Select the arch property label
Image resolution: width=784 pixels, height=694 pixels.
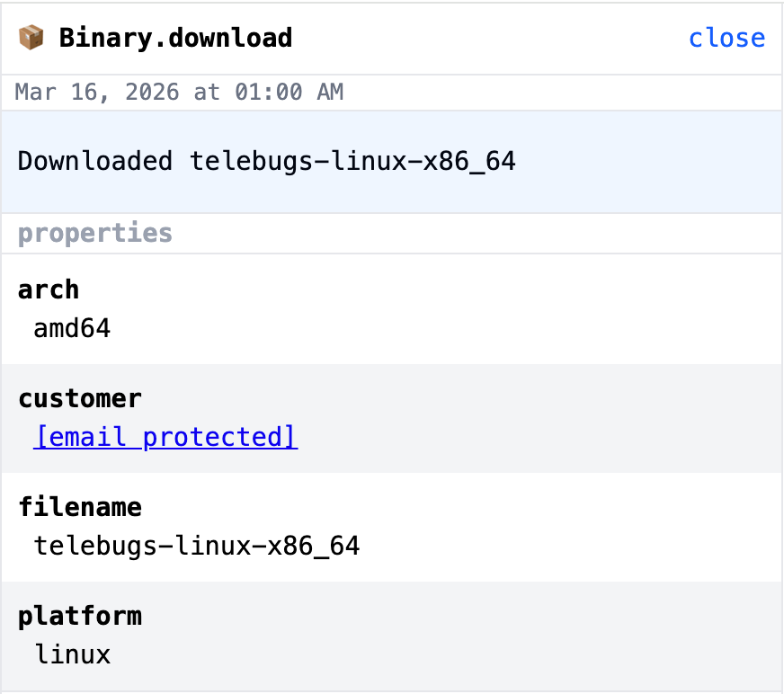[49, 289]
